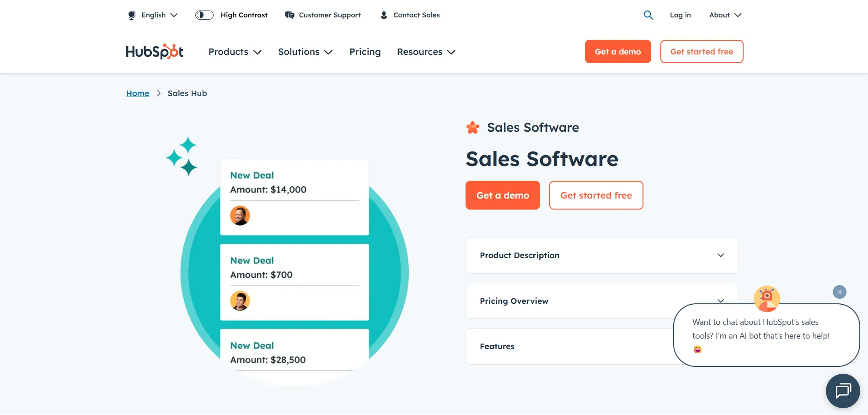This screenshot has width=868, height=415.
Task: Open the chat widget bubble icon
Action: point(843,391)
